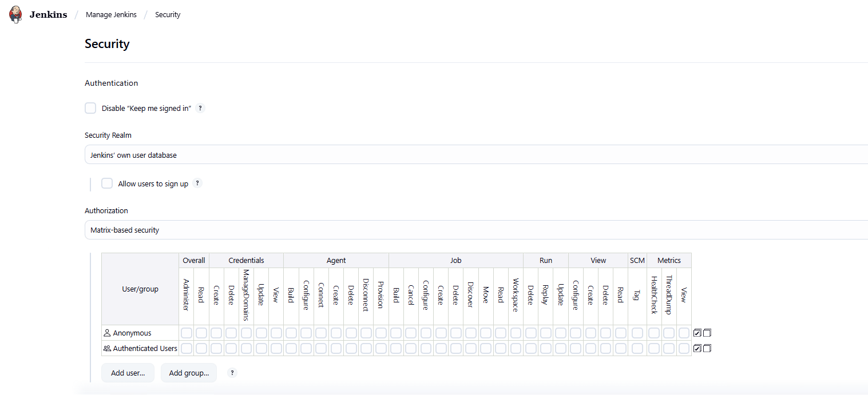Click help icon next to Add group button
The image size is (868, 395).
click(232, 373)
